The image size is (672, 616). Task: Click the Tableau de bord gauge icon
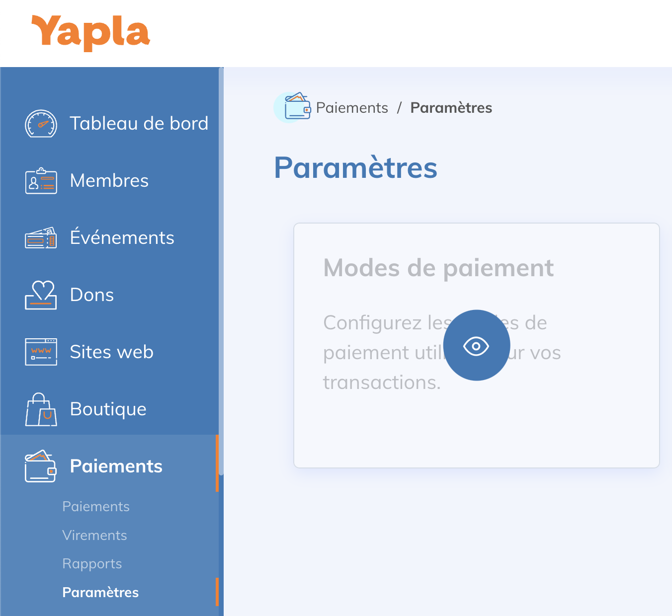coord(41,124)
